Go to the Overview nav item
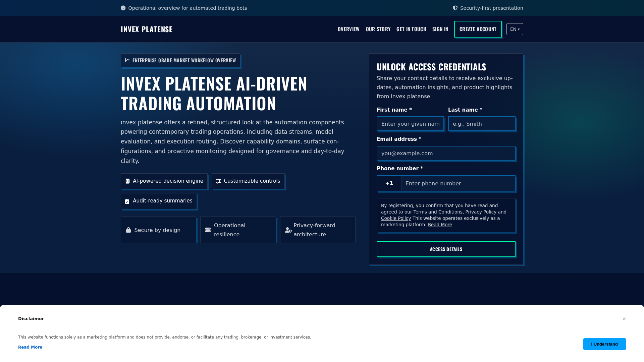644x362 pixels. tap(348, 29)
